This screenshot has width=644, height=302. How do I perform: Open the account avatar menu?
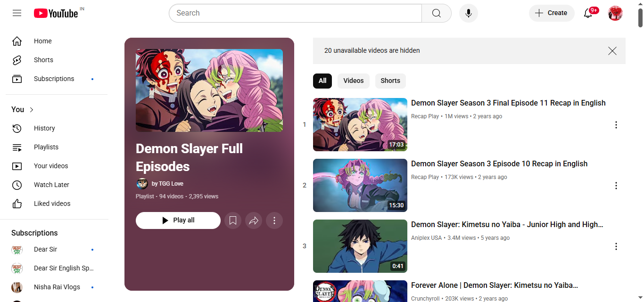coord(615,13)
